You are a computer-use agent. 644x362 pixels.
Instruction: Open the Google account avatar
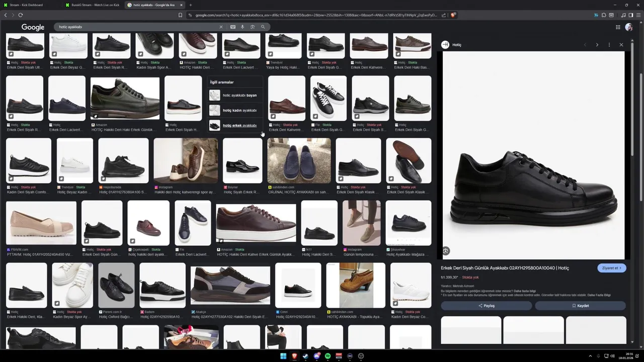[x=629, y=27]
